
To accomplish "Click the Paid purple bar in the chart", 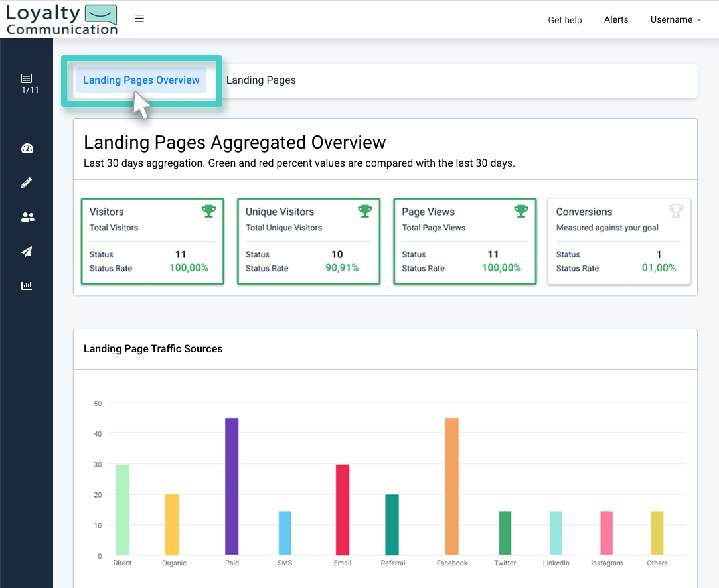I will (x=231, y=486).
